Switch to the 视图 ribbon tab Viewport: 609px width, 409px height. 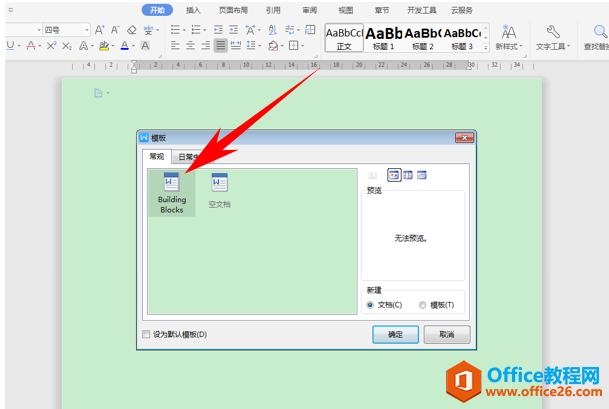tap(346, 10)
